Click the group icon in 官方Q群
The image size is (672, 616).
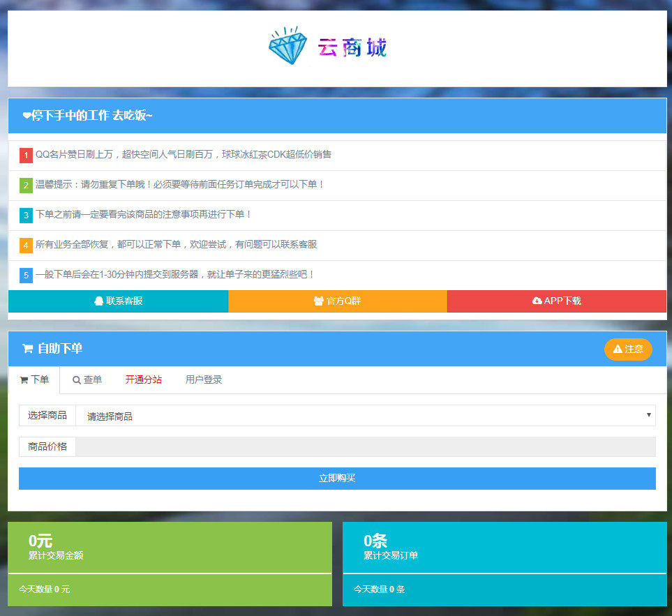pos(318,301)
